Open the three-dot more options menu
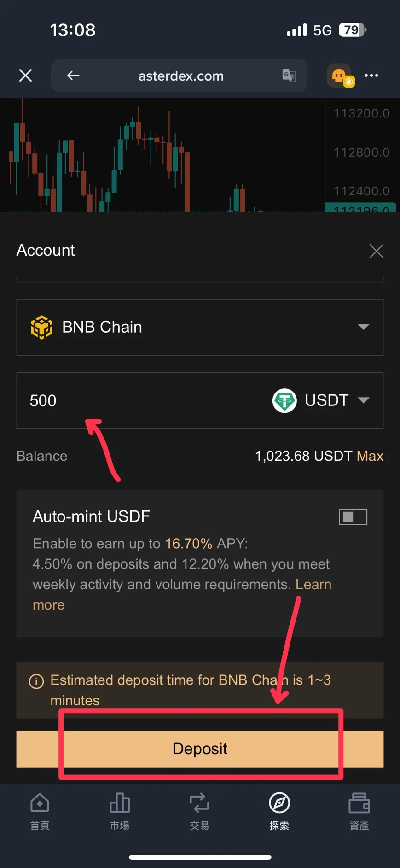Viewport: 400px width, 868px height. (x=371, y=76)
